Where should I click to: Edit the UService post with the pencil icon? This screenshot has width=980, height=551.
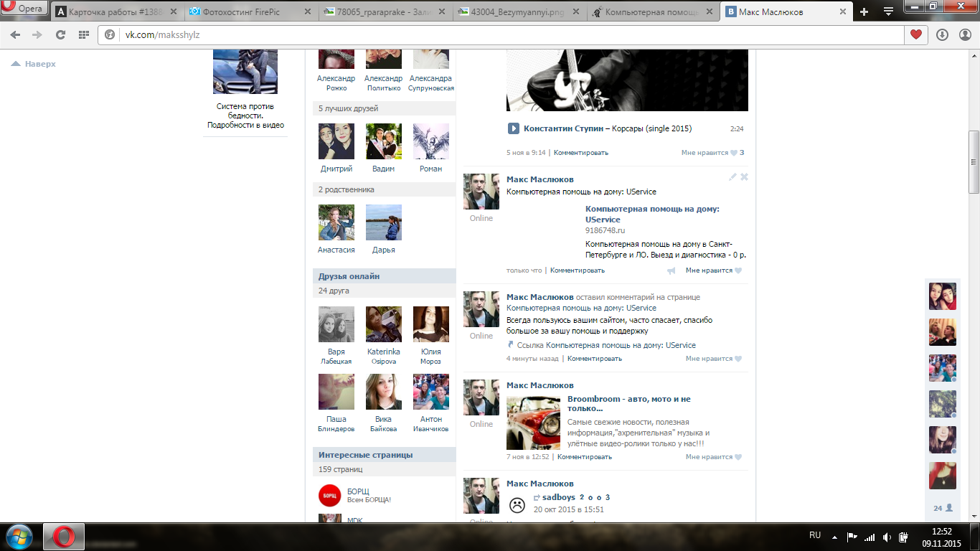click(x=732, y=176)
